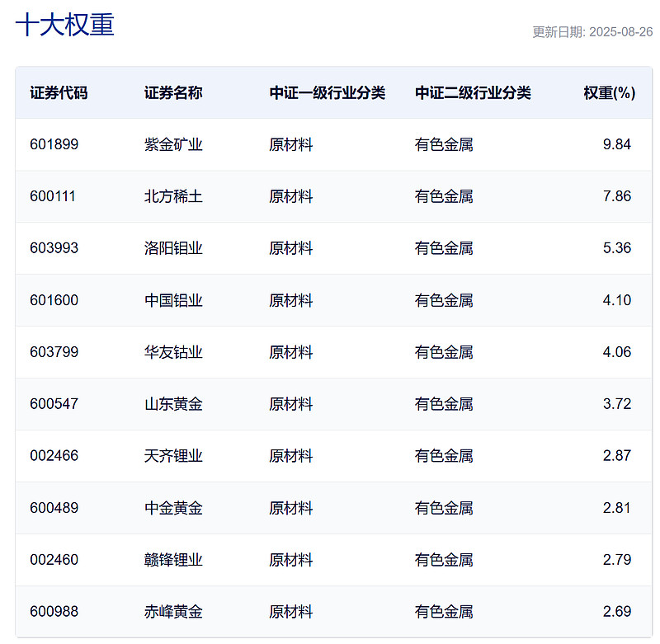Click 原材料 in the 紫金矿业 row
660x644 pixels.
pos(291,144)
